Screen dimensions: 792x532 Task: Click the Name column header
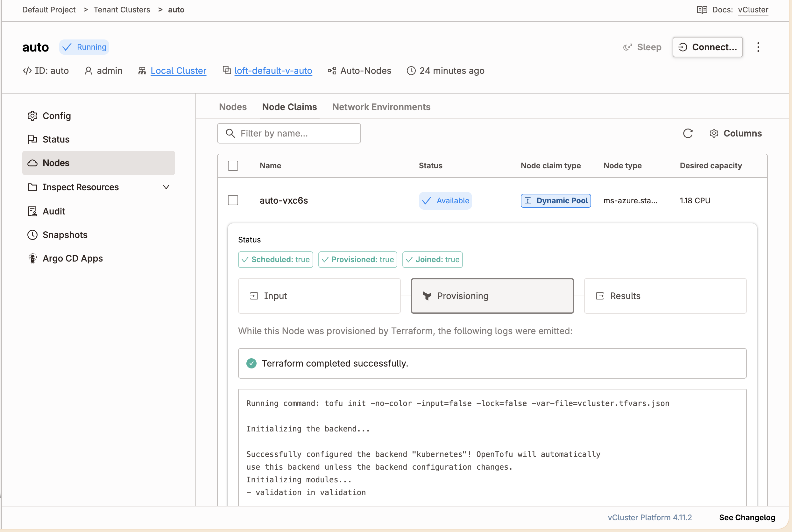click(x=270, y=165)
